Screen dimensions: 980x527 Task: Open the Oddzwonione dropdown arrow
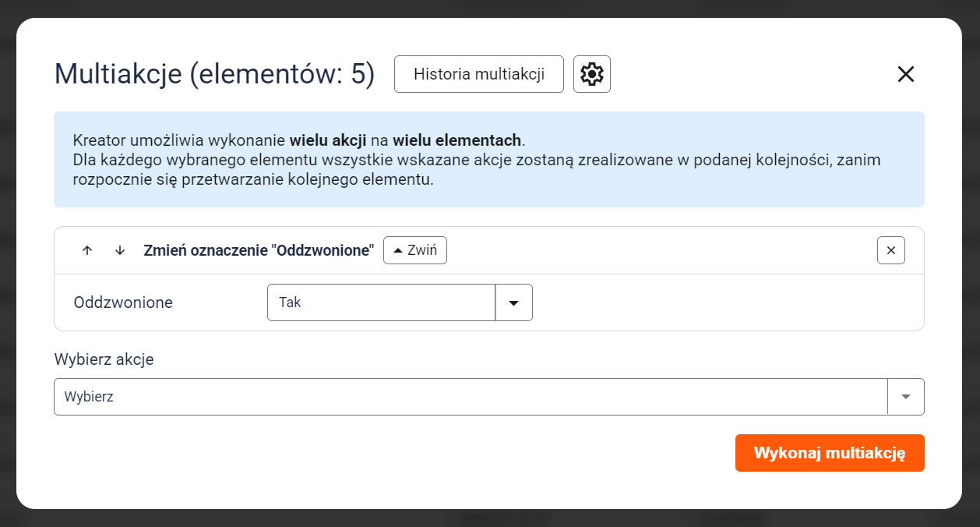point(514,302)
